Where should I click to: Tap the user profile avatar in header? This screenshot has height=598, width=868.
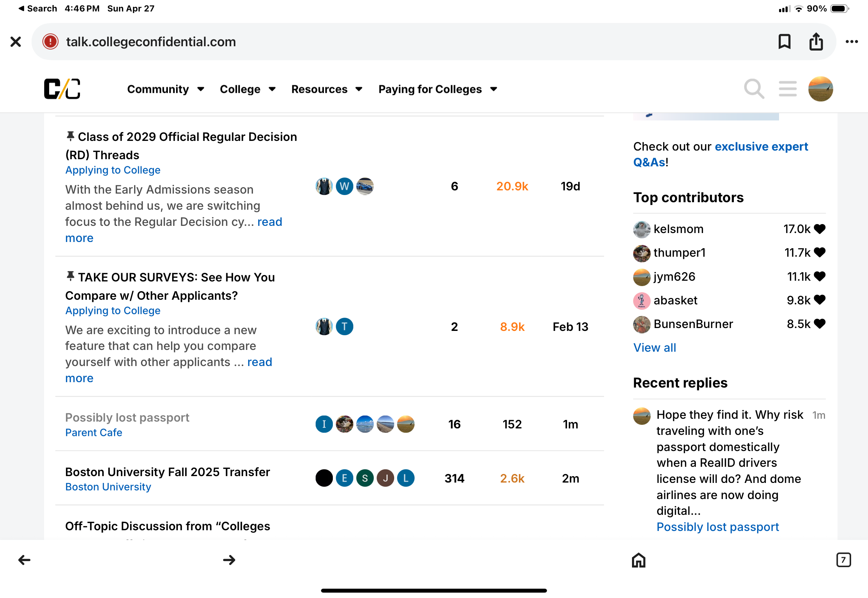coord(820,89)
